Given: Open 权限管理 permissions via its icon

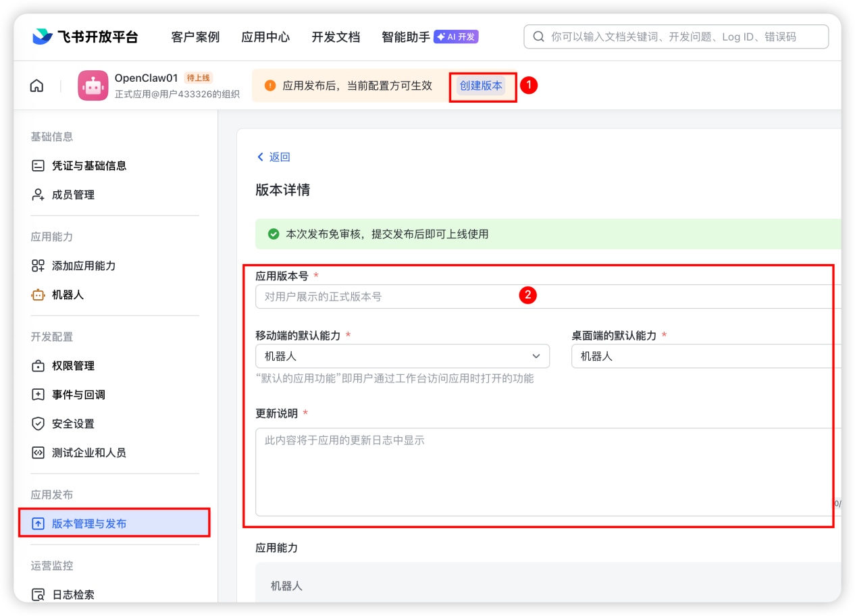Looking at the screenshot, I should pos(38,365).
